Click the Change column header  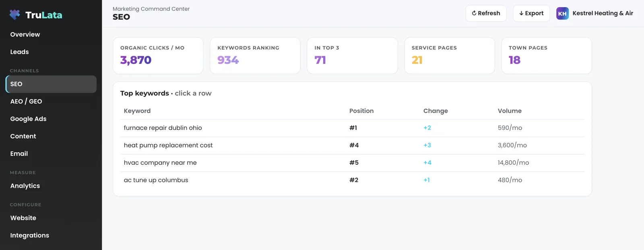(436, 111)
